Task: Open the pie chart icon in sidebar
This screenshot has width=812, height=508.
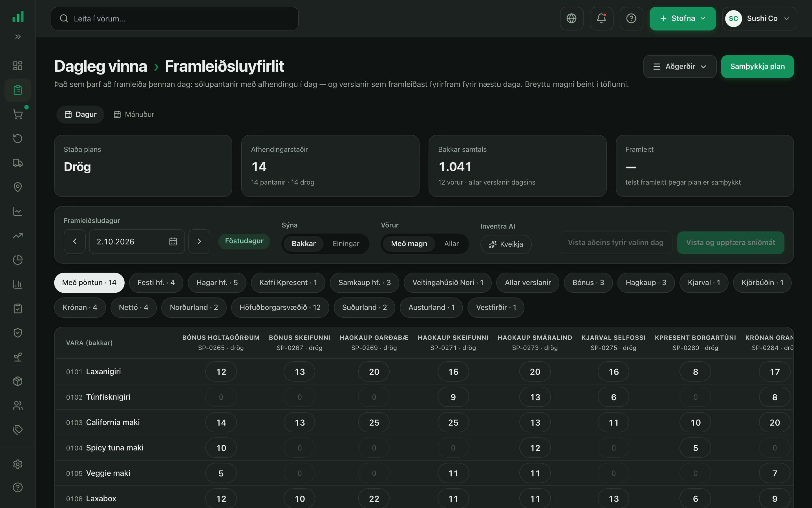Action: point(18,260)
